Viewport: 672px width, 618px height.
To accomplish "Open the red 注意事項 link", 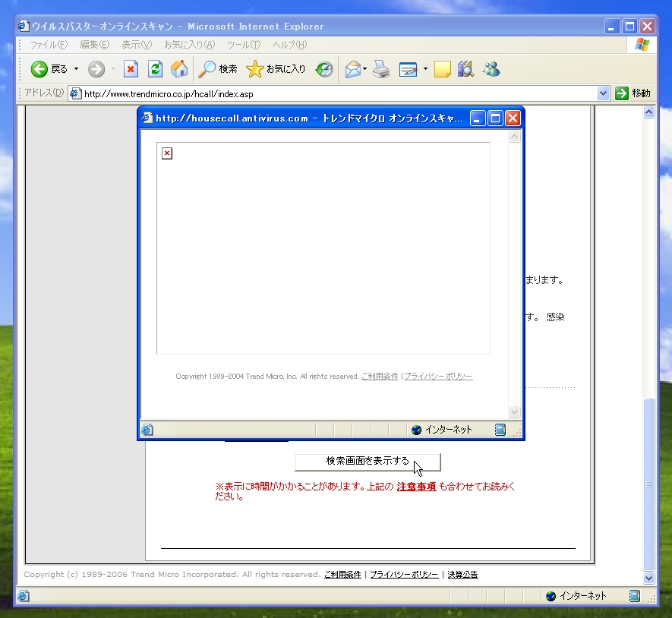I will 416,487.
